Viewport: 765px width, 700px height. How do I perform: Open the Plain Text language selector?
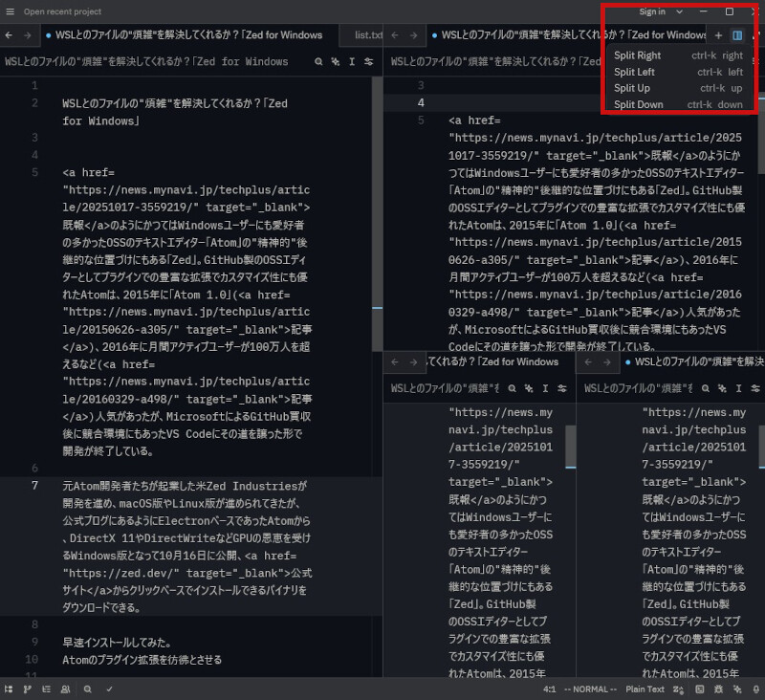click(x=645, y=689)
